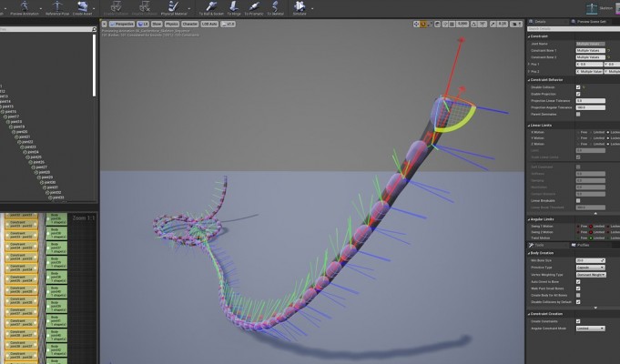Image resolution: width=620 pixels, height=364 pixels.
Task: Toggle the Linear Breakable checkbox
Action: [578, 201]
